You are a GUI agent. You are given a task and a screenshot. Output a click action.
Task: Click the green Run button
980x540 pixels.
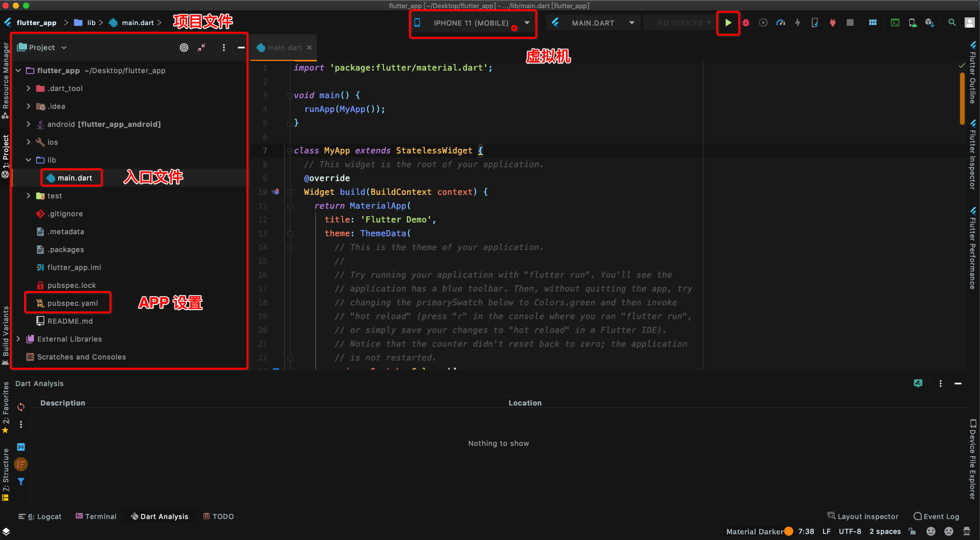coord(728,23)
